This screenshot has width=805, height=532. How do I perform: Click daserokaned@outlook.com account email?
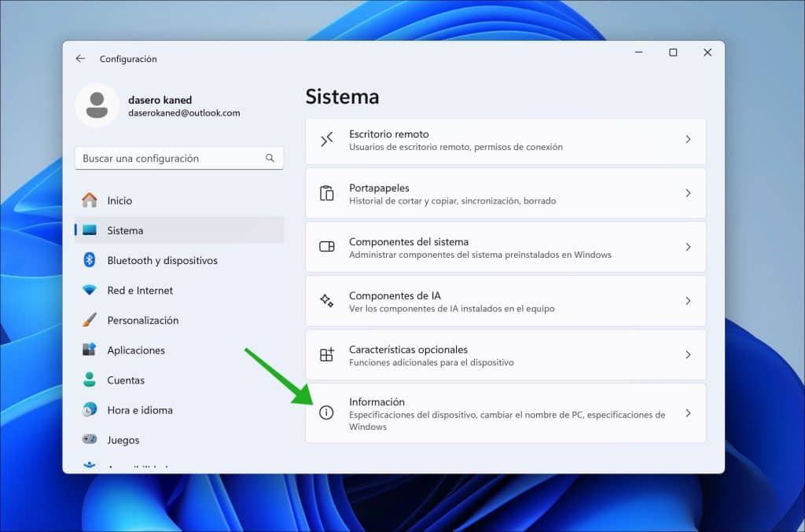(x=184, y=113)
